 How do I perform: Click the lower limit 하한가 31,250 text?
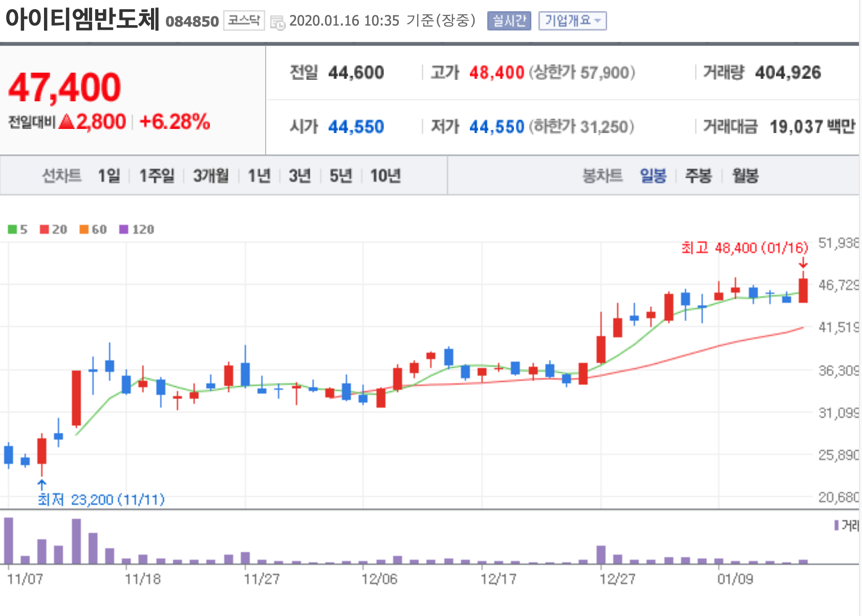click(581, 126)
